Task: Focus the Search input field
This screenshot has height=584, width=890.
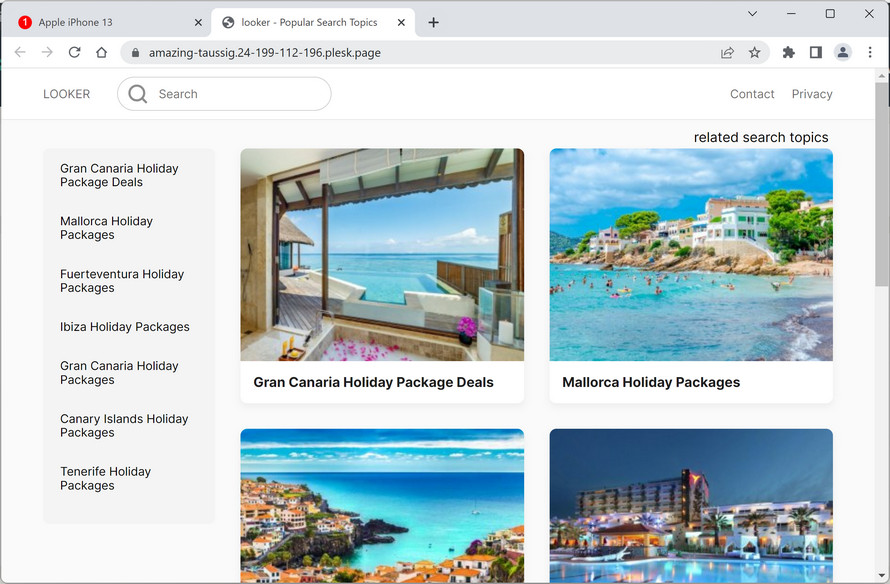Action: tap(224, 94)
